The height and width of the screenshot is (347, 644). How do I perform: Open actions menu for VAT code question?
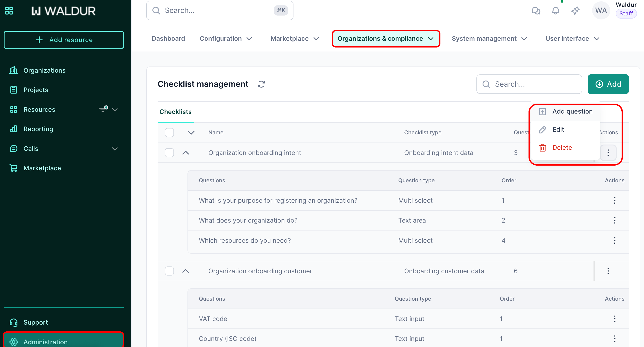click(615, 318)
